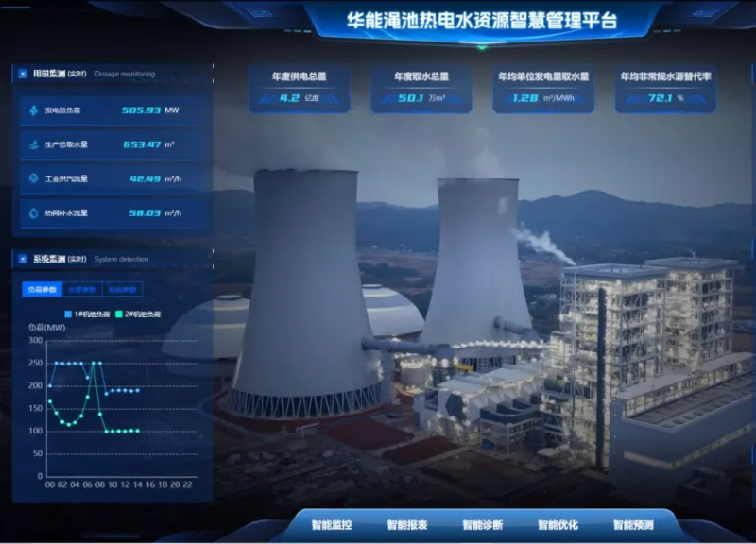Click the water intake icon beside 生产总取水量

coord(33,144)
